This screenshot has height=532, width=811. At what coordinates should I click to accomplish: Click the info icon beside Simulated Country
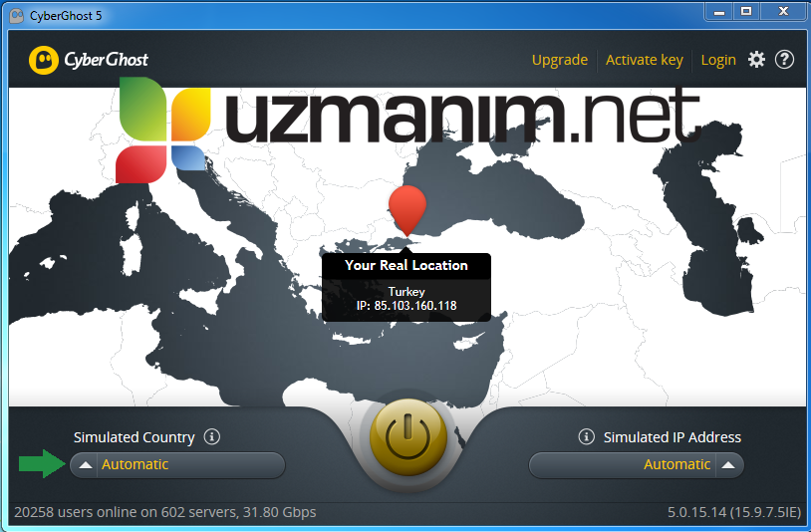pos(211,436)
